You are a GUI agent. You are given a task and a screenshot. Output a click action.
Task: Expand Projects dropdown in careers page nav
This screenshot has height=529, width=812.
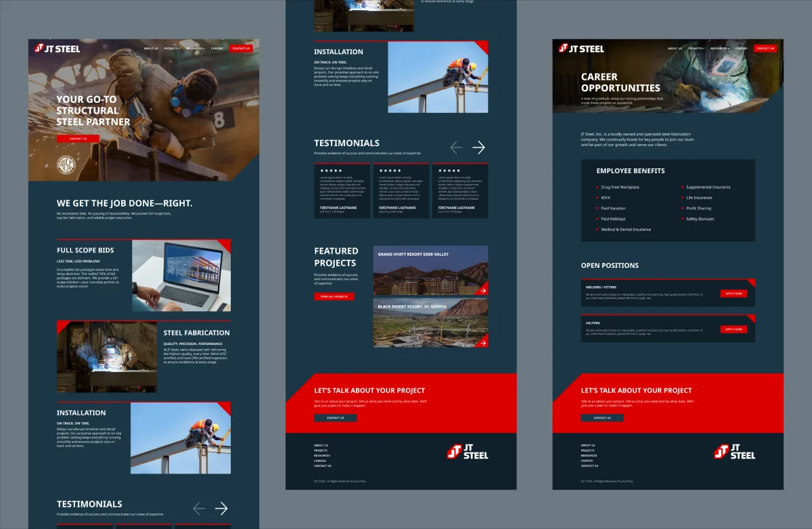pos(696,49)
